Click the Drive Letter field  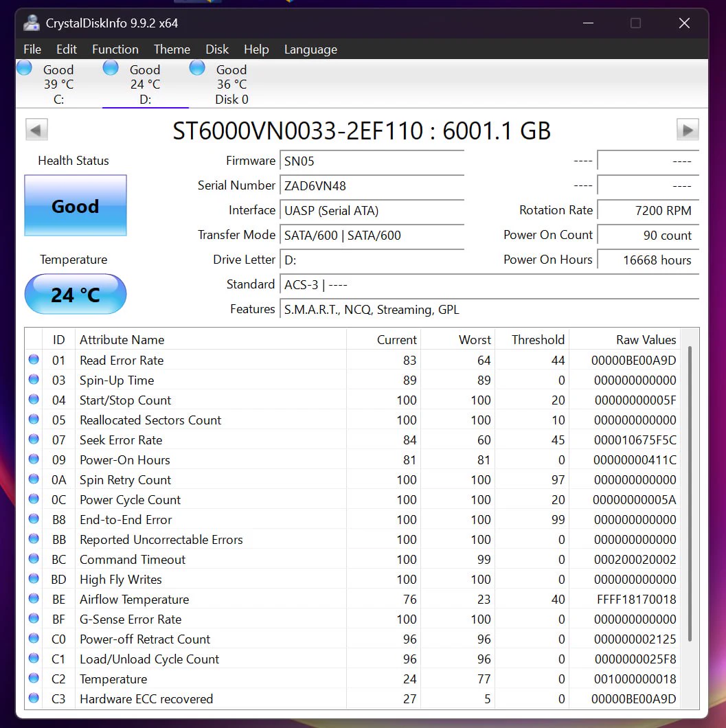point(372,260)
